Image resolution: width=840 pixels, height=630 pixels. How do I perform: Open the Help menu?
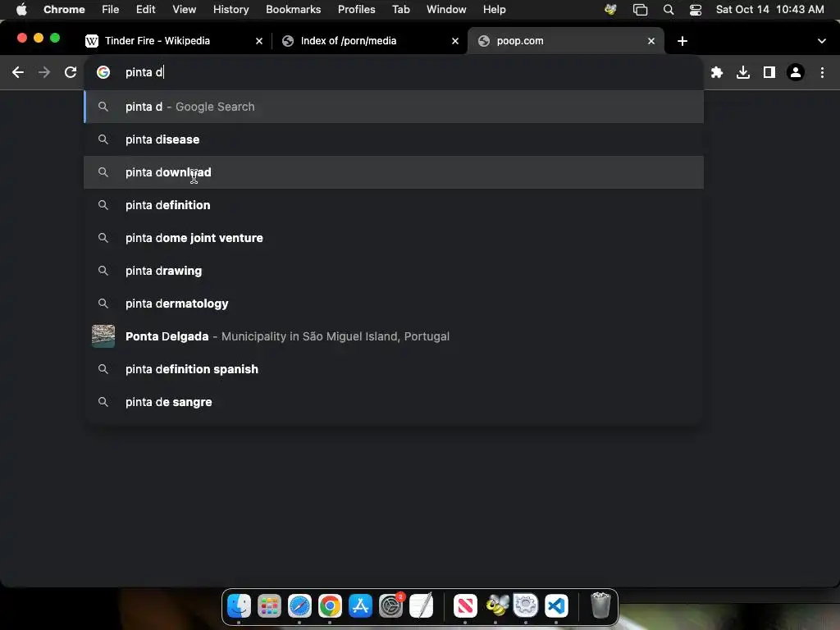(494, 10)
